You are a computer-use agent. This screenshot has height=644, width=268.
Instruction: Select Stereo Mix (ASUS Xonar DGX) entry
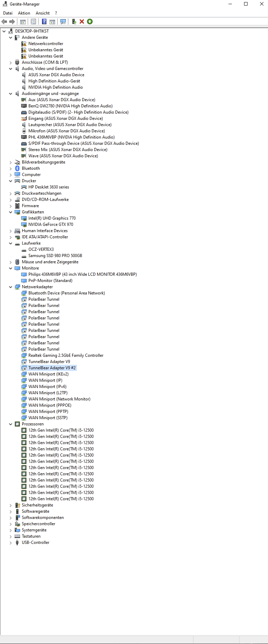point(68,150)
